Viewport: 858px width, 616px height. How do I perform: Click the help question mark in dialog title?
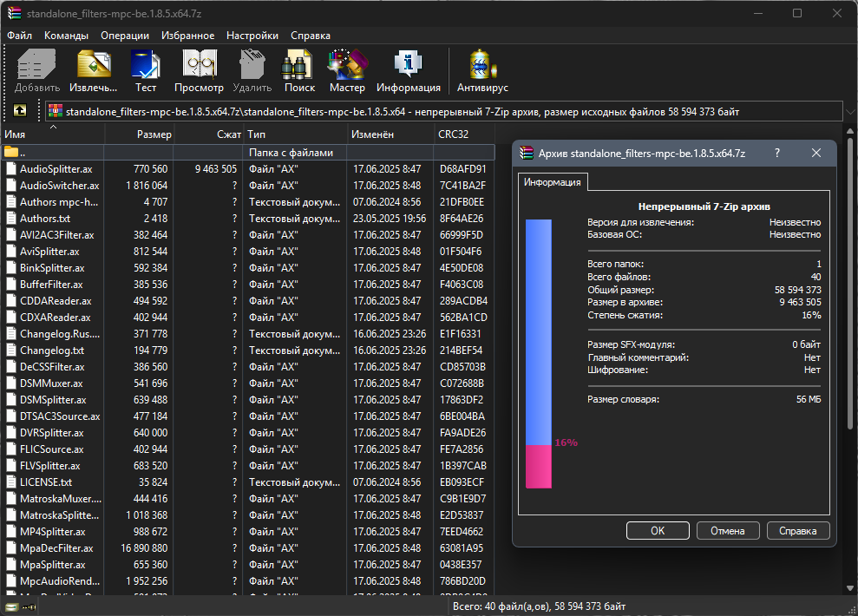click(777, 154)
